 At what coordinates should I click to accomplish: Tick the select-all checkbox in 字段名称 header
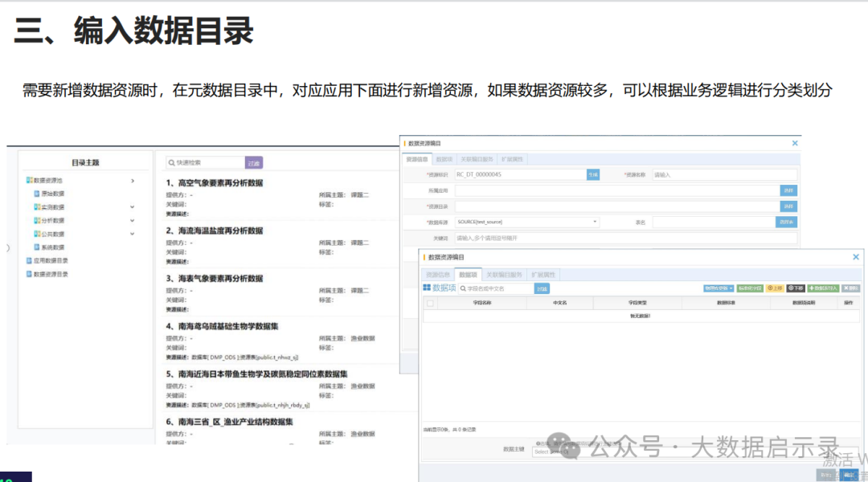(x=430, y=303)
